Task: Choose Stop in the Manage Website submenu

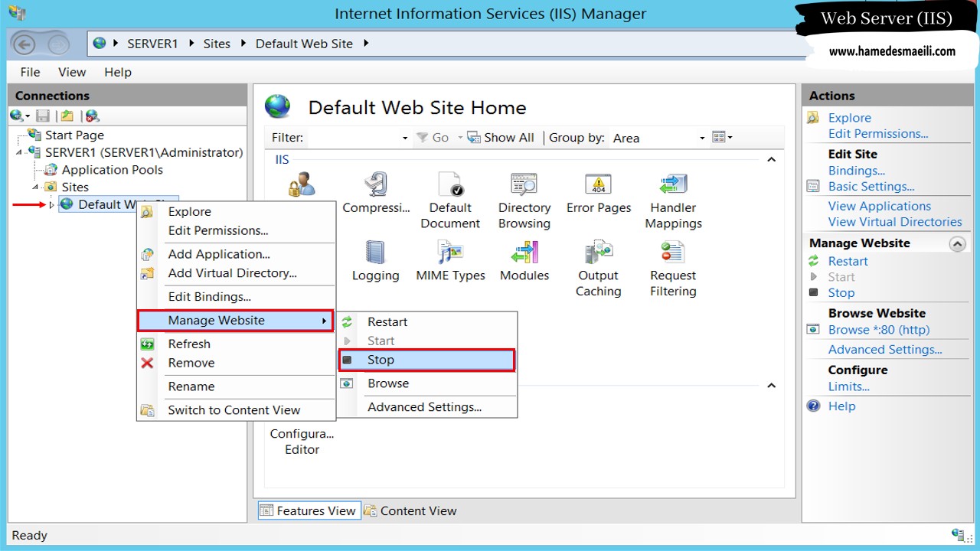Action: click(426, 360)
